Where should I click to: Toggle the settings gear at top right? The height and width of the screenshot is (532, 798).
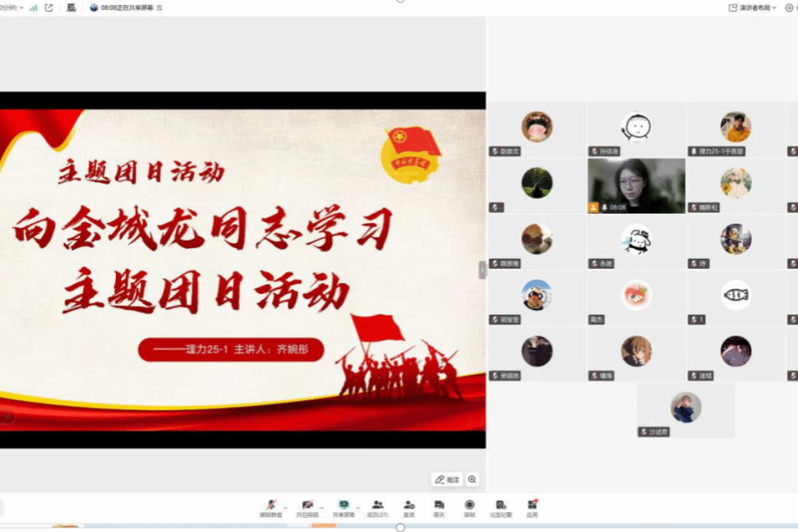(x=788, y=7)
